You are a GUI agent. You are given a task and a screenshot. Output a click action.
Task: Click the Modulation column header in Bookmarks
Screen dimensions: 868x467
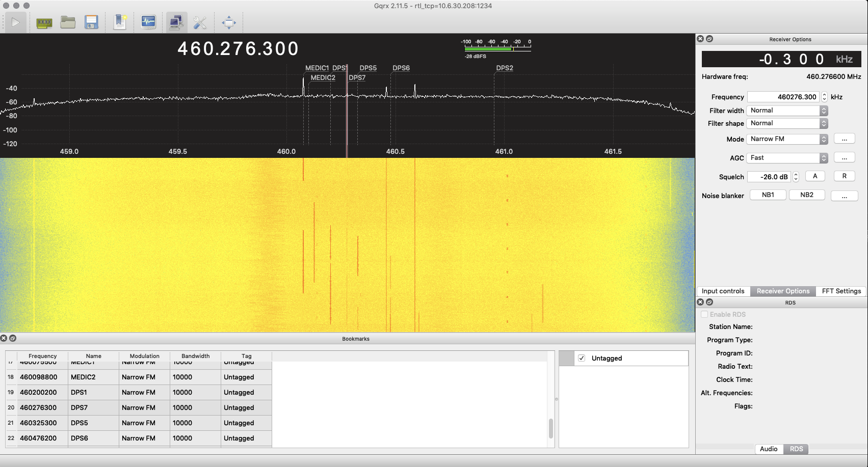(x=145, y=356)
